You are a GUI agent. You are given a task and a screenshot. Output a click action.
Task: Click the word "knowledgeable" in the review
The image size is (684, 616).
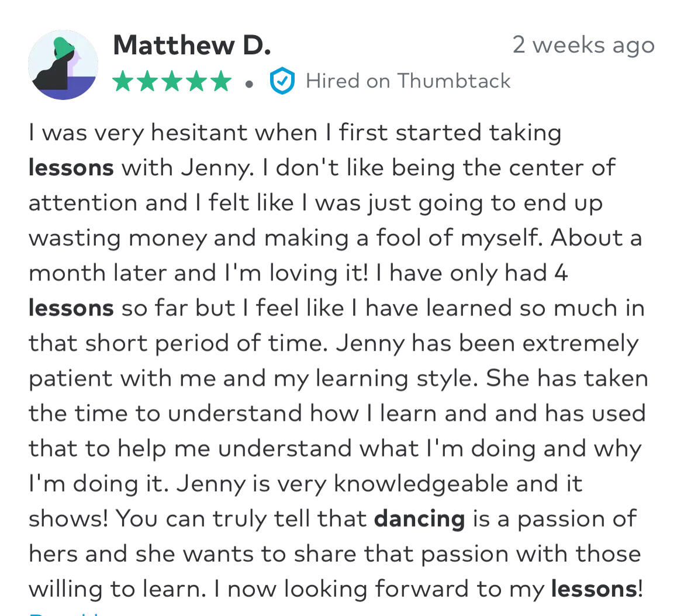pyautogui.click(x=421, y=485)
